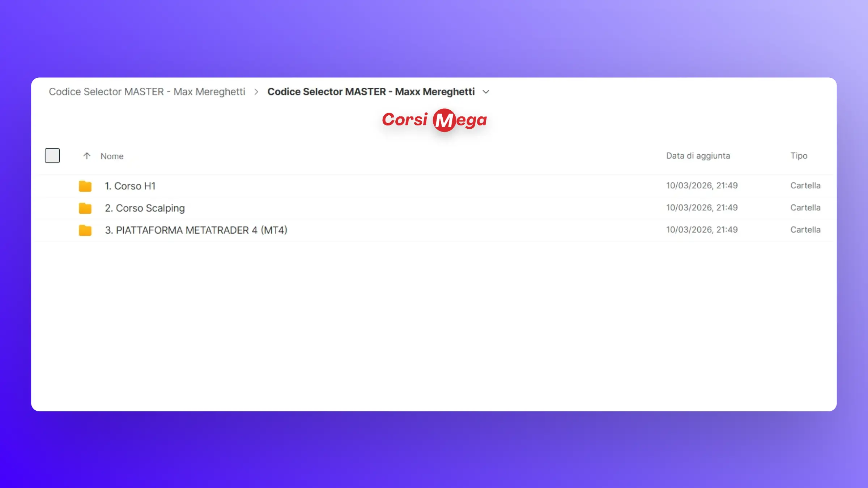Click Cartella type in METATRADER 4 row

pyautogui.click(x=805, y=230)
